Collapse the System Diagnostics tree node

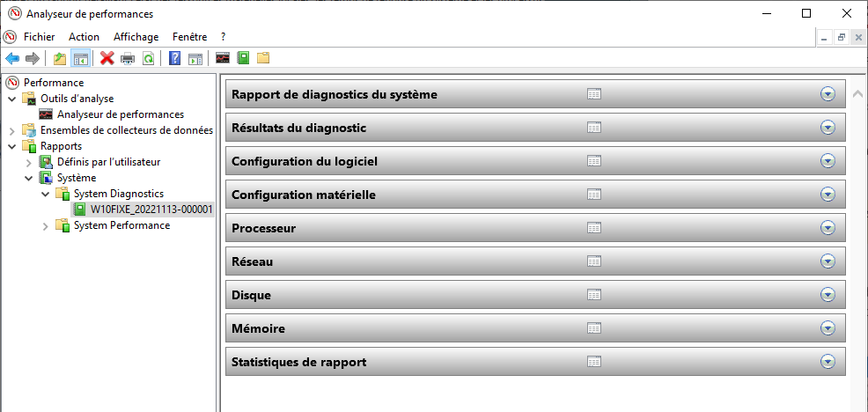[46, 194]
